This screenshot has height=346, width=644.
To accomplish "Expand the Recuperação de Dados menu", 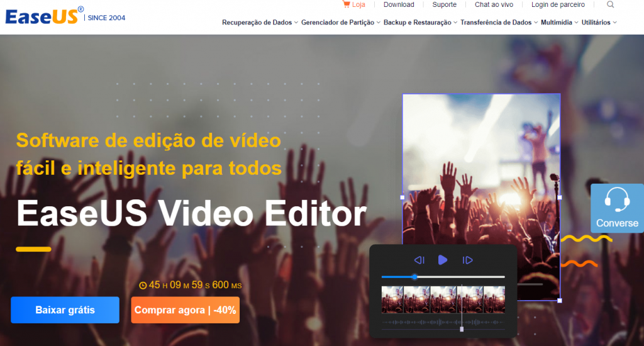I will (260, 22).
